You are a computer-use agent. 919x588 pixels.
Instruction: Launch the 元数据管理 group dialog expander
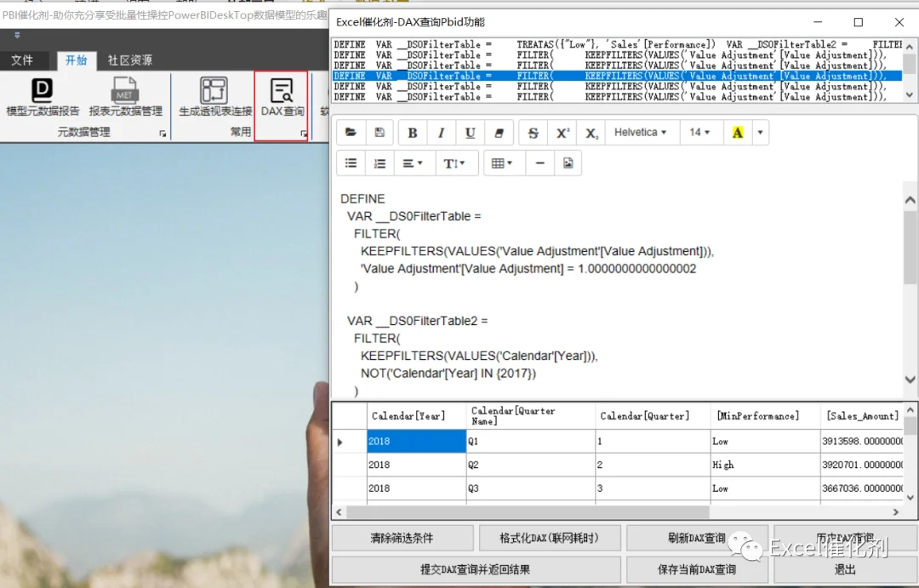click(x=163, y=134)
